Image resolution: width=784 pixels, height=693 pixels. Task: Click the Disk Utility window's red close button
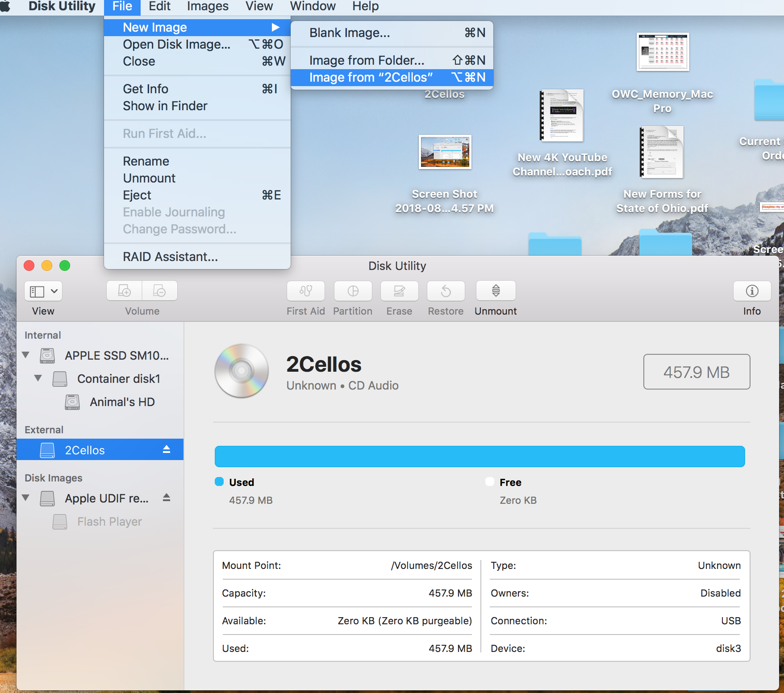coord(29,266)
